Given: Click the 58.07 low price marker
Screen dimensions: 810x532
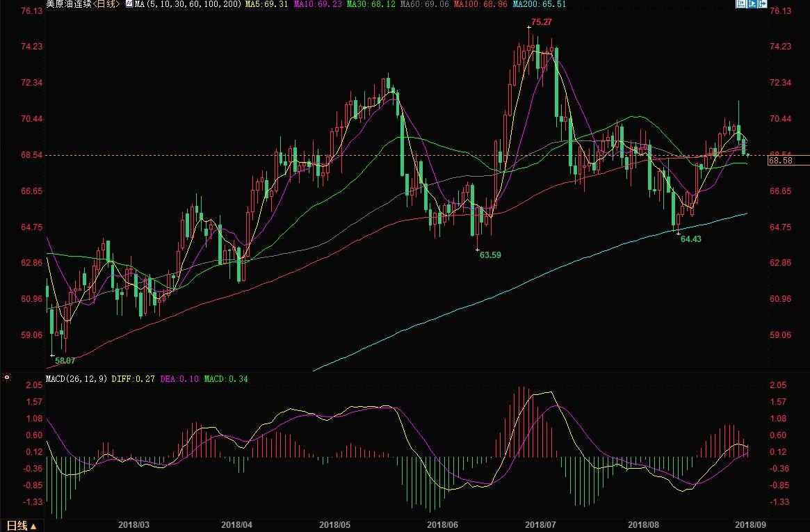Looking at the screenshot, I should point(65,361).
